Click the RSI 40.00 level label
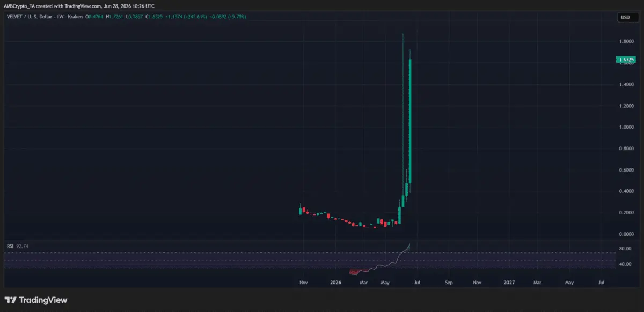 [x=625, y=264]
